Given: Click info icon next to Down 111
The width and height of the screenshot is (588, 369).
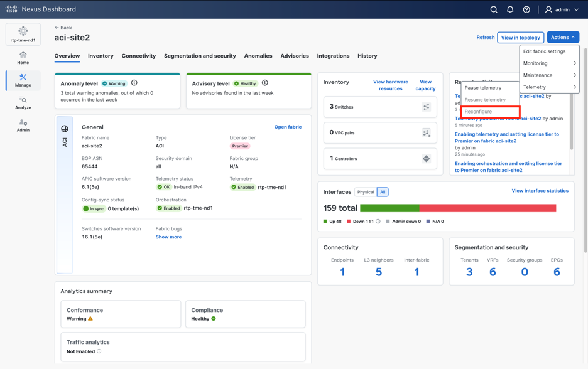Looking at the screenshot, I should click(x=378, y=222).
